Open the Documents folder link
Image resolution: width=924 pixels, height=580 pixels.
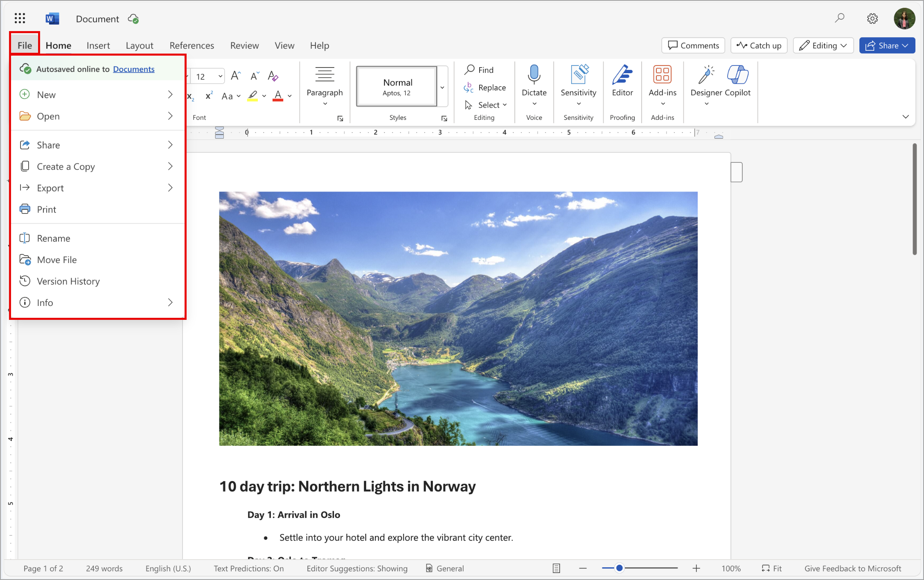133,69
